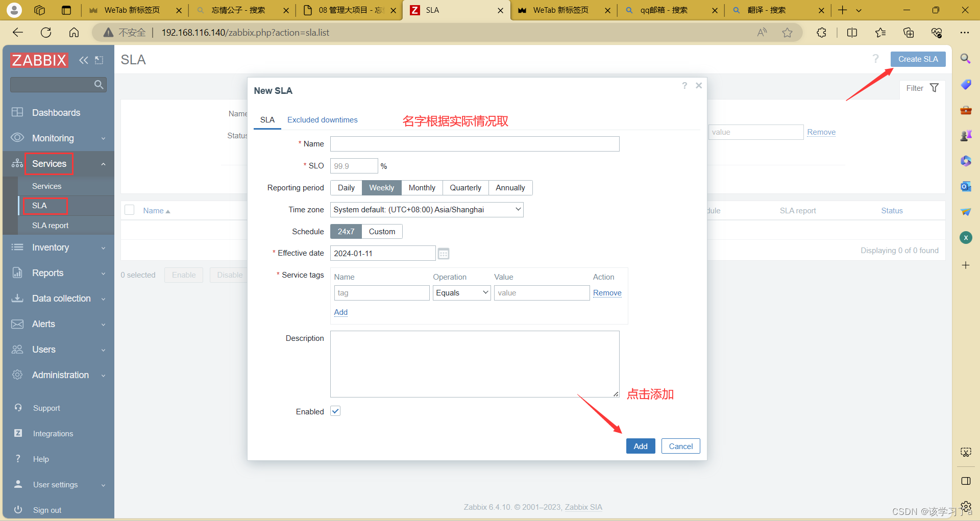This screenshot has height=521, width=980.
Task: Open the favorites list icon in the toolbar
Action: 880,33
